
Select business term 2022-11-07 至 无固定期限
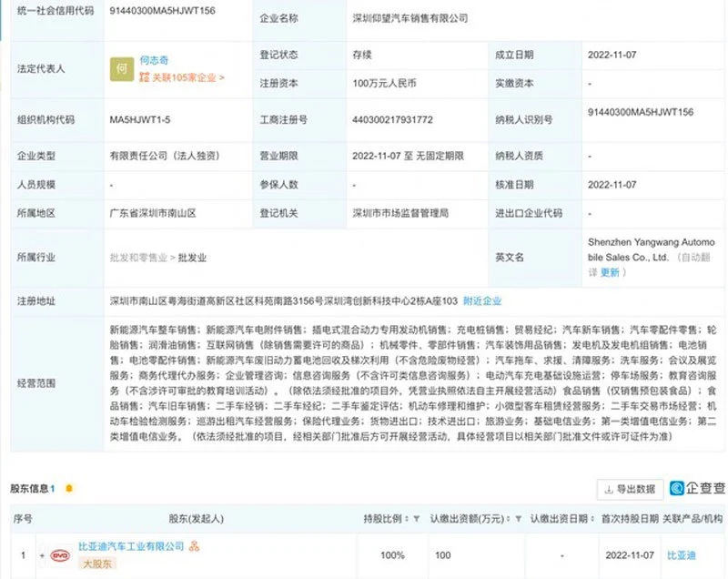(408, 156)
